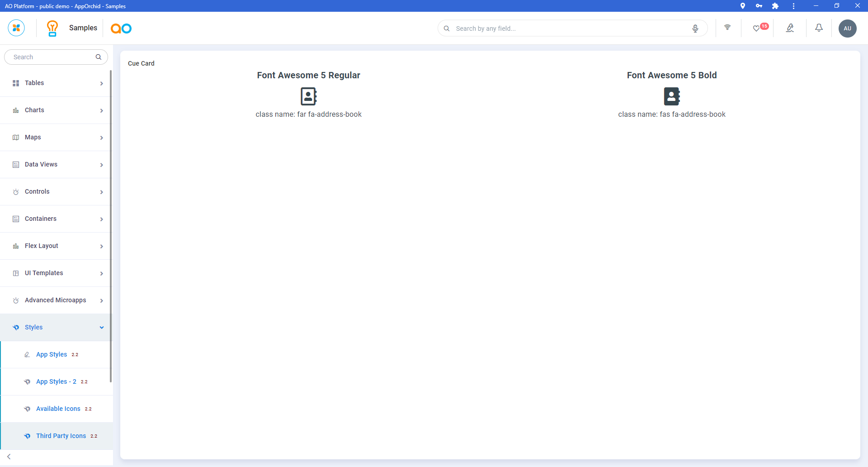
Task: Click the bold address book icon
Action: pyautogui.click(x=671, y=96)
